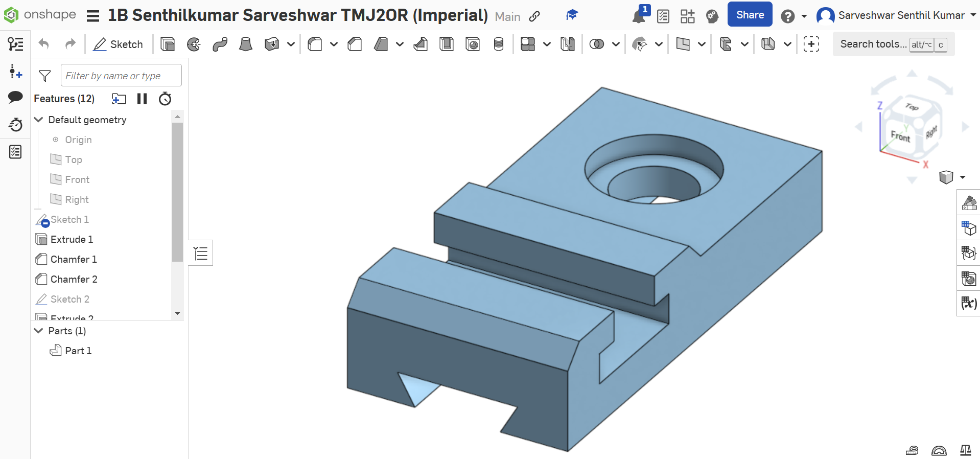Select the Loft tool

(246, 44)
